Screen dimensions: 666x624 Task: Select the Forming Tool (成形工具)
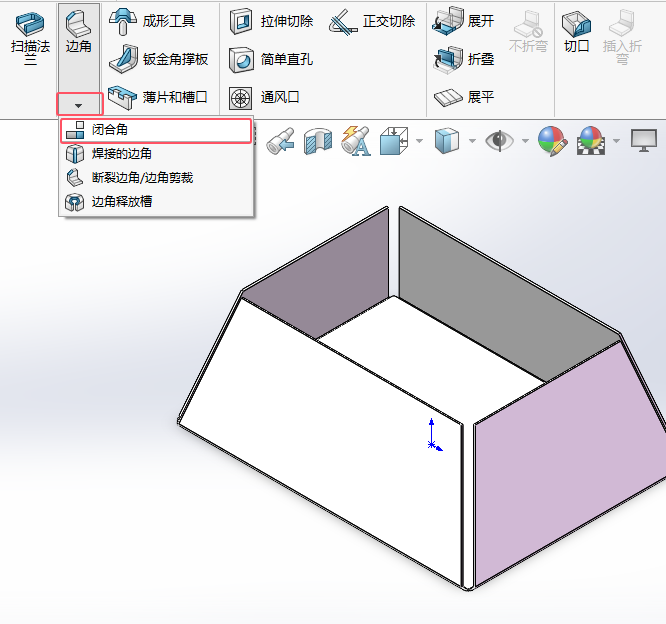[152, 21]
